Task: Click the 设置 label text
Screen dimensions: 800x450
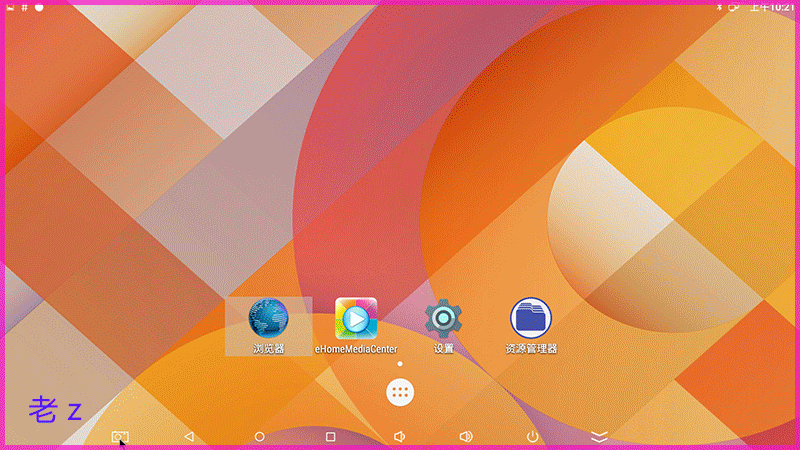Action: [443, 348]
